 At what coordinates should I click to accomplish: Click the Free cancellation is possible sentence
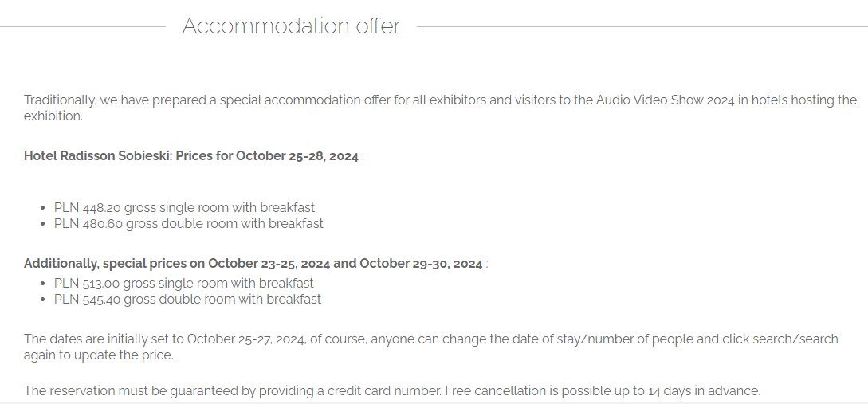[602, 391]
